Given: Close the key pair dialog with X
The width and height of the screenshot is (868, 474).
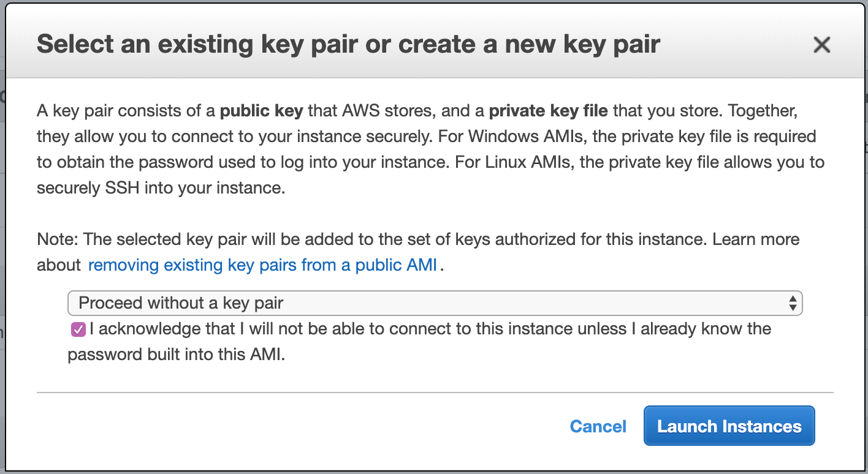Looking at the screenshot, I should coord(821,45).
